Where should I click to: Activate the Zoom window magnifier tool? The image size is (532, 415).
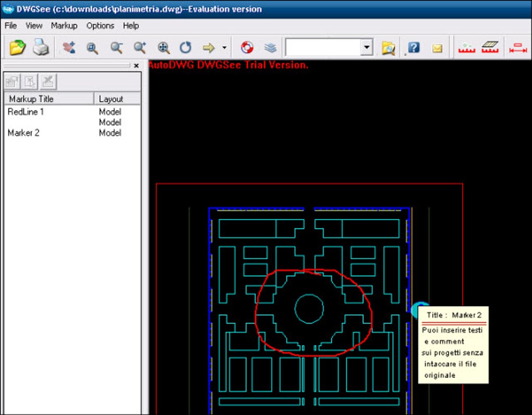pyautogui.click(x=92, y=48)
